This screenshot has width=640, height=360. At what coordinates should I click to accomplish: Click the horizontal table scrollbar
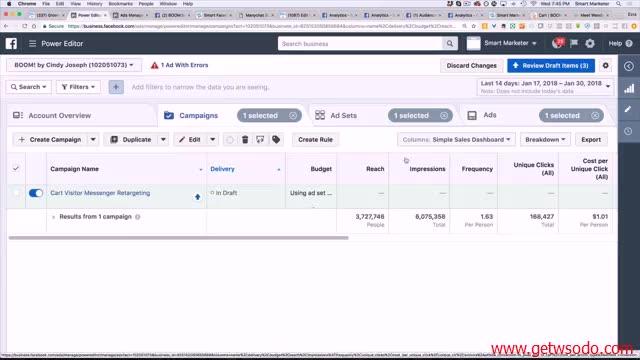click(x=178, y=238)
